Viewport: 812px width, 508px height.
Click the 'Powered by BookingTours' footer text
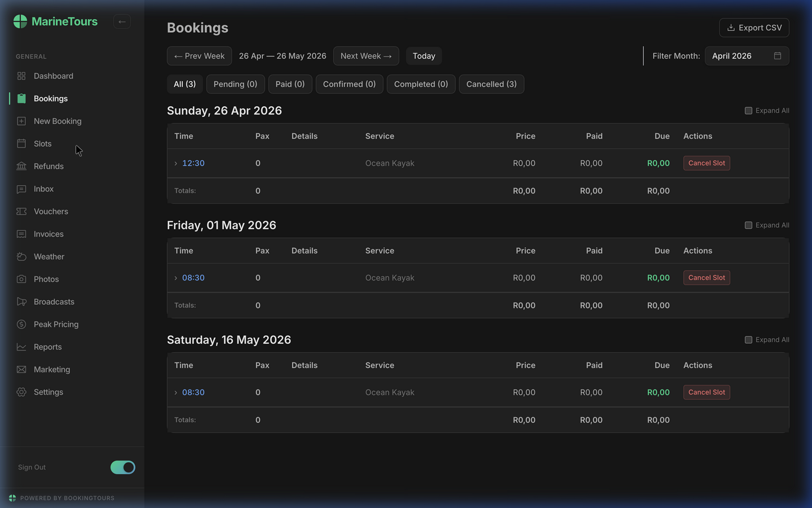(67, 498)
